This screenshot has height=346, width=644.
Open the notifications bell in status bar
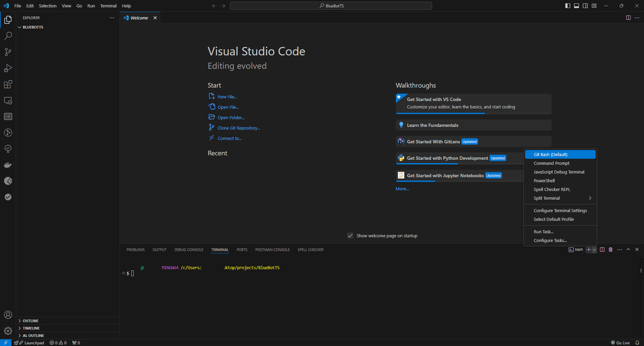[637, 343]
